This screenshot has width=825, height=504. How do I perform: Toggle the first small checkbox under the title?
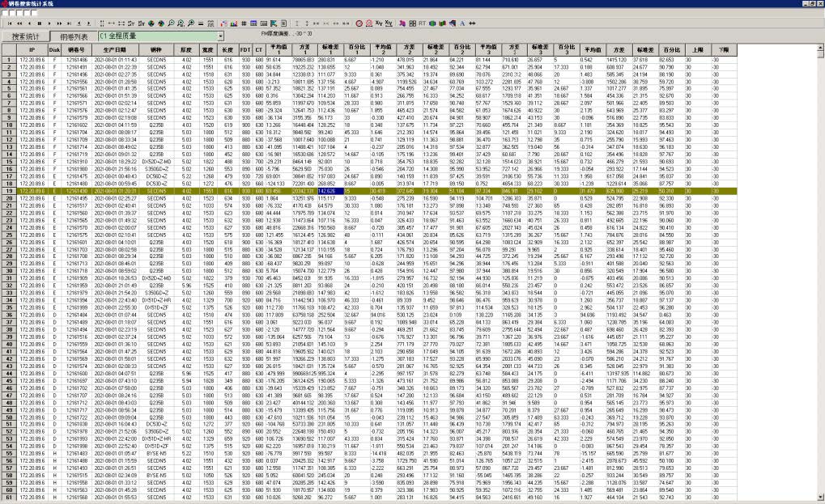pyautogui.click(x=5, y=13)
